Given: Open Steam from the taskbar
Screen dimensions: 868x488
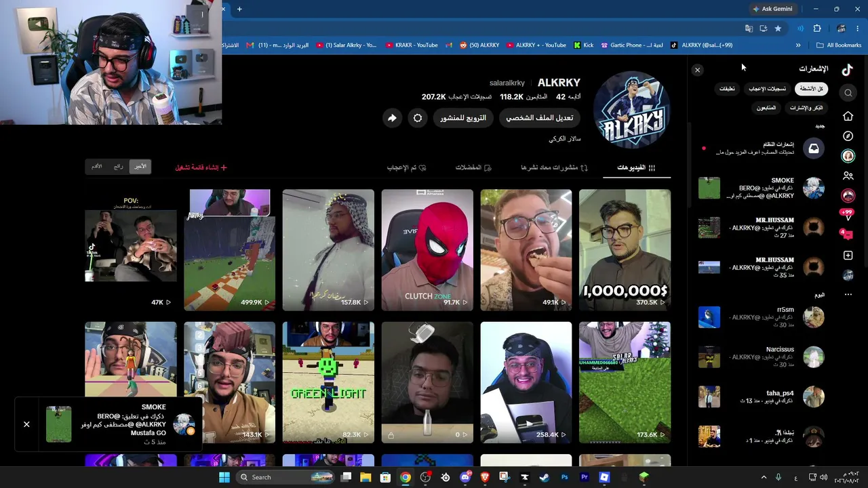Looking at the screenshot, I should (x=544, y=477).
